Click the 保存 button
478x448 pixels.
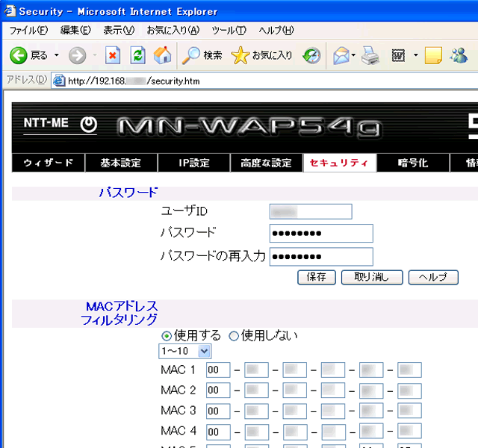coord(317,277)
